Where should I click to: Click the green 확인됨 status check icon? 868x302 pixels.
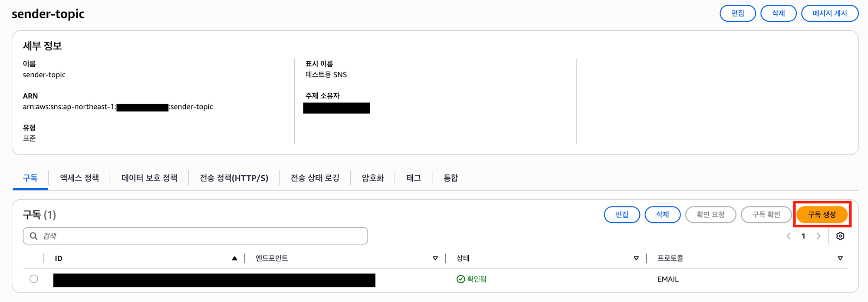tap(461, 279)
